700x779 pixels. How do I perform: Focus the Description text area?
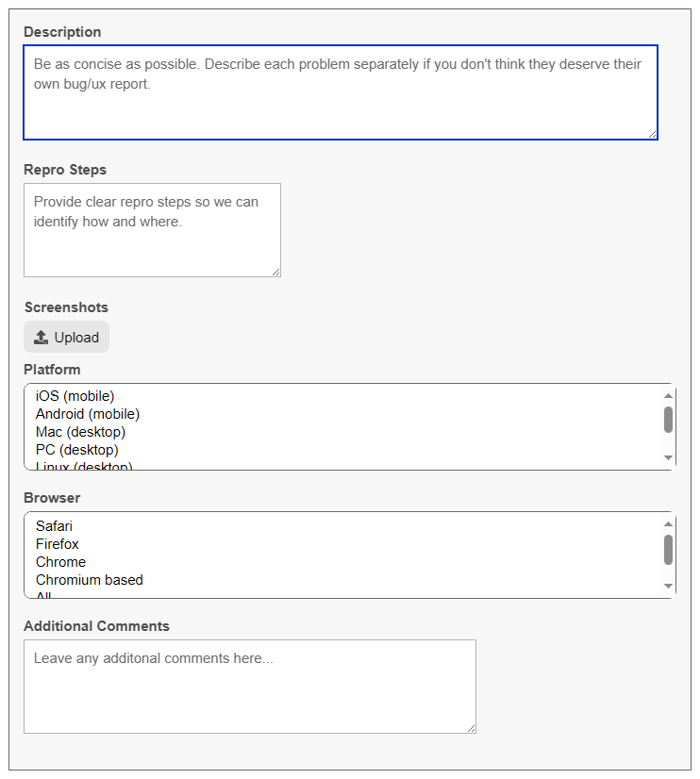(341, 92)
